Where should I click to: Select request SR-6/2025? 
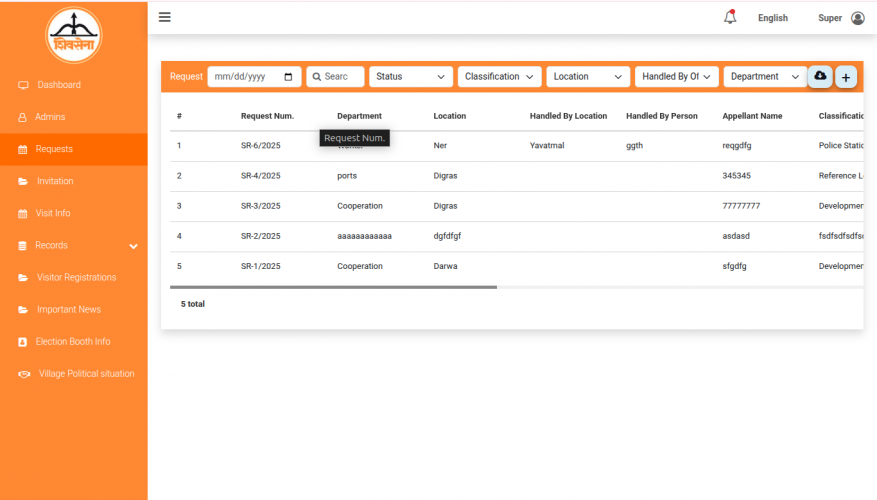tap(261, 145)
